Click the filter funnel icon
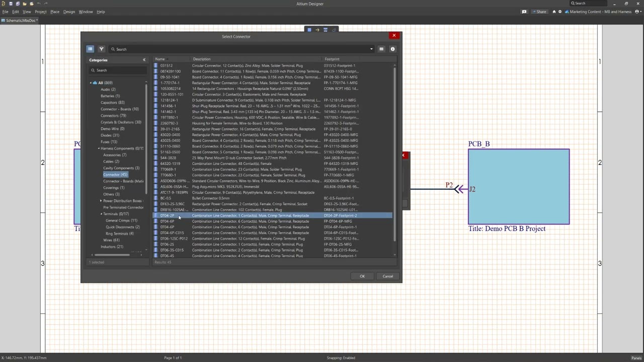Viewport: 644px width, 362px height. point(101,49)
